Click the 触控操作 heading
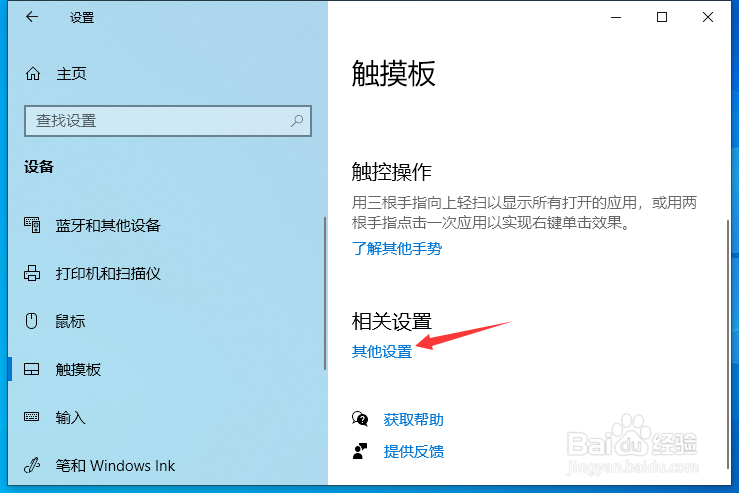The image size is (739, 493). (x=391, y=172)
